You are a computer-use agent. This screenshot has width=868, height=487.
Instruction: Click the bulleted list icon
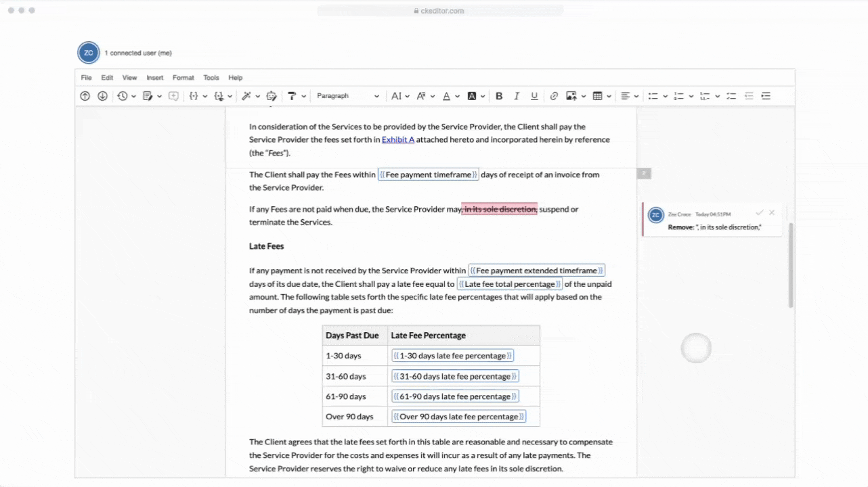(x=653, y=96)
